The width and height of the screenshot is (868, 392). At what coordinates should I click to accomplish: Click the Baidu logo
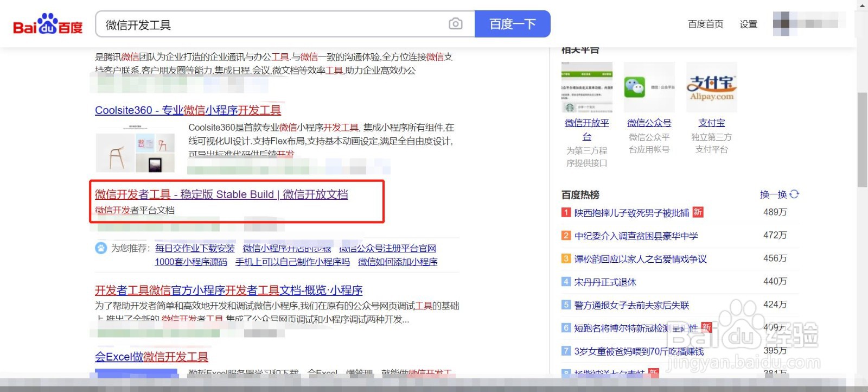tap(48, 24)
